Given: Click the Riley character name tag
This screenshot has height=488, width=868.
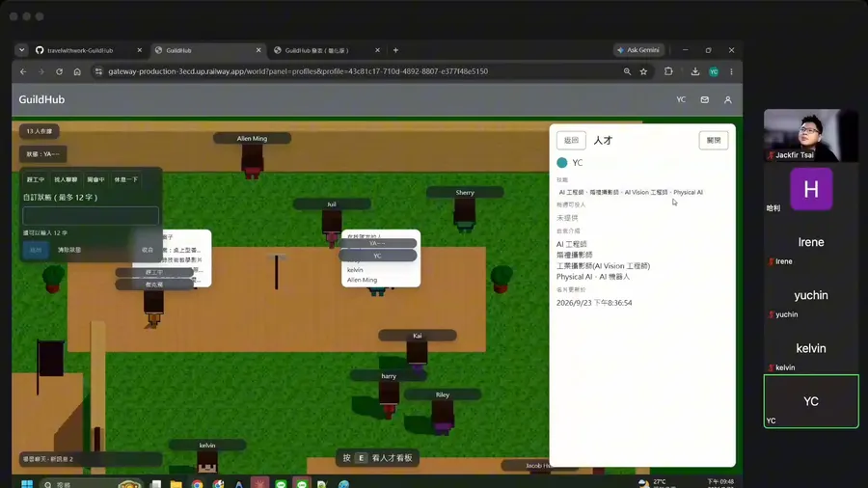Looking at the screenshot, I should [x=443, y=395].
